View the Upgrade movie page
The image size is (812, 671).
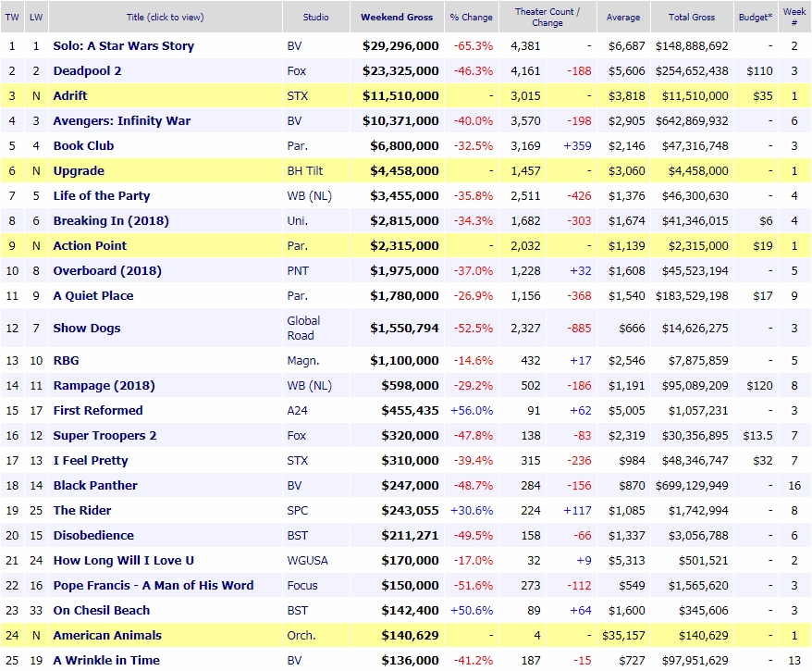click(x=79, y=170)
